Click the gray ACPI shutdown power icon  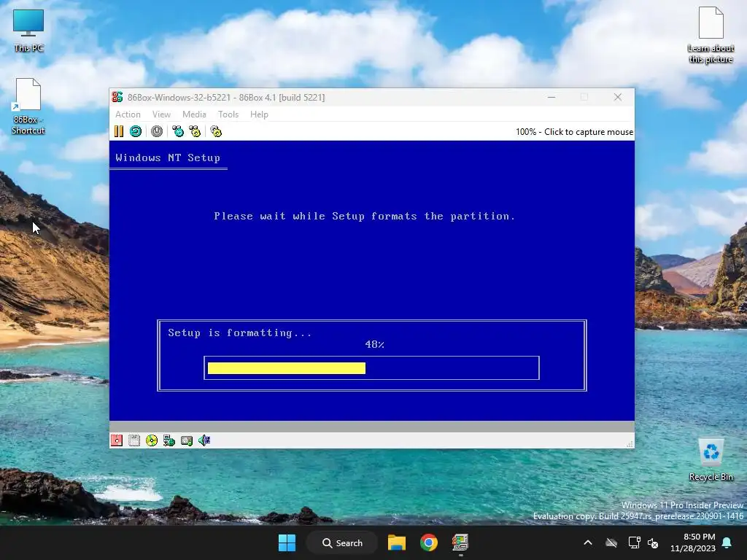click(x=157, y=131)
